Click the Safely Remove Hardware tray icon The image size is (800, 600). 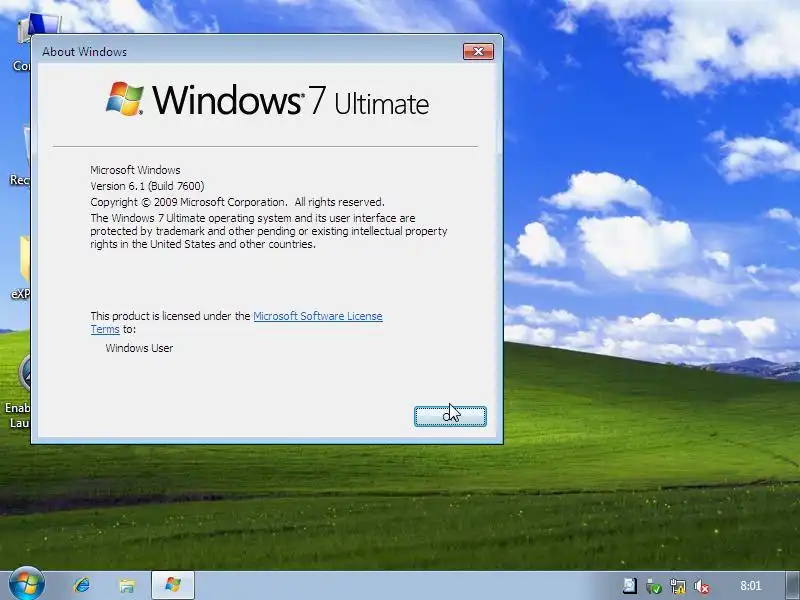(x=654, y=586)
